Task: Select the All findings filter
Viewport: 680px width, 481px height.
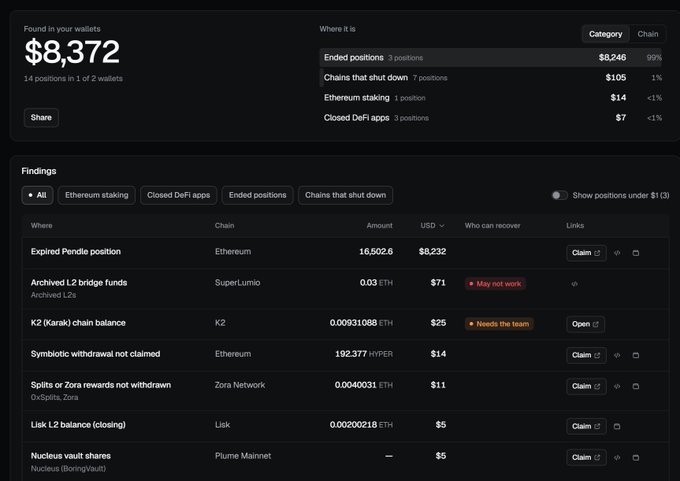Action: (37, 195)
